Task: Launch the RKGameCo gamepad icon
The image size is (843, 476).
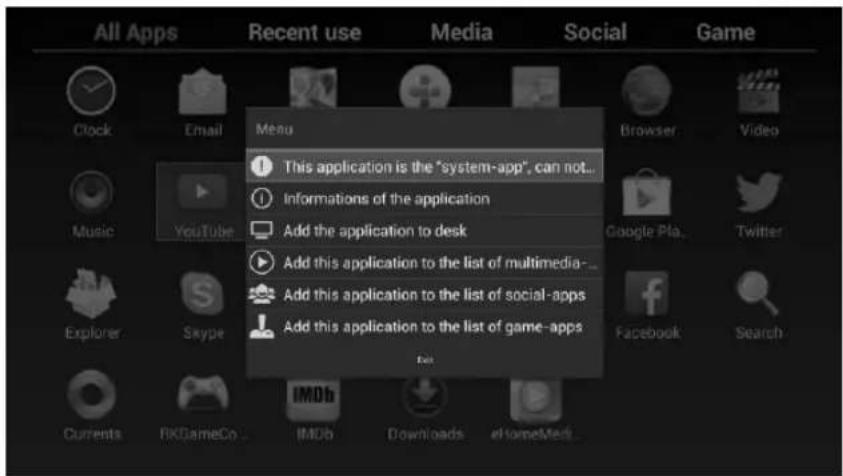Action: pyautogui.click(x=203, y=393)
